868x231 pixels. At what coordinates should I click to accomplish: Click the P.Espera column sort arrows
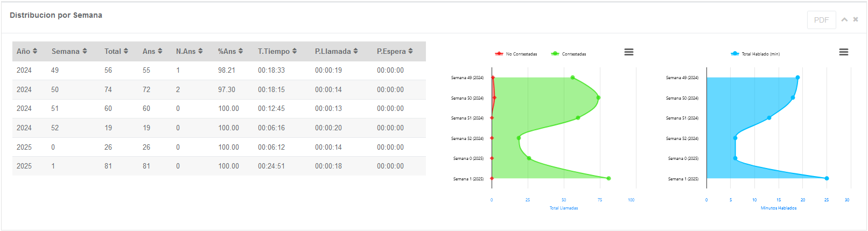click(410, 51)
